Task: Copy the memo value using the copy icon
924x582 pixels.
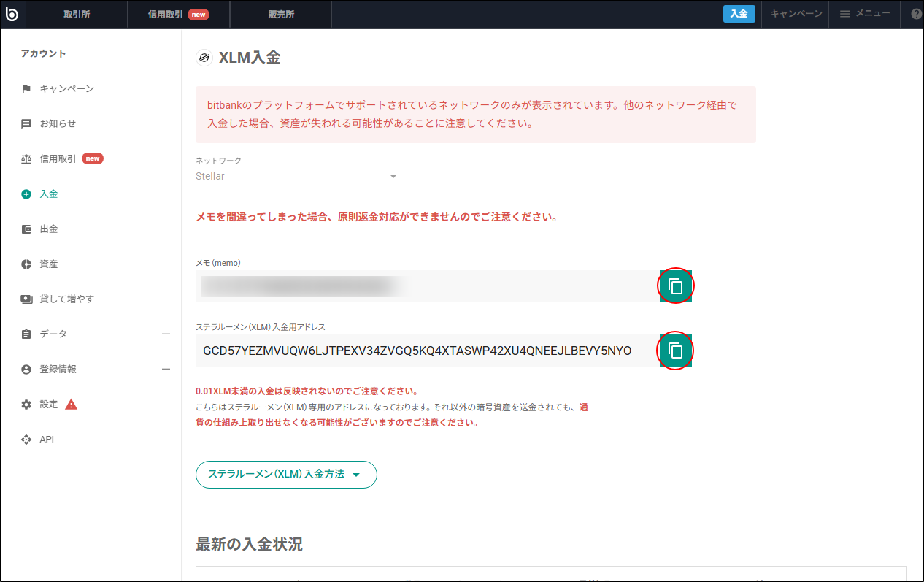Action: (675, 286)
